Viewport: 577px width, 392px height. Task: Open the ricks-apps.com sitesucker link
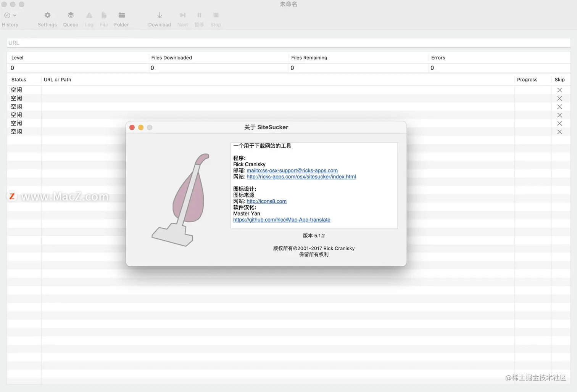point(301,177)
